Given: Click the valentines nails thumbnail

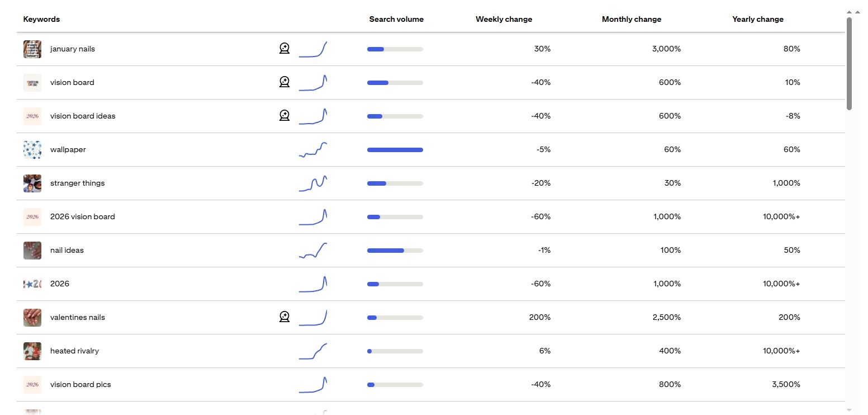Looking at the screenshot, I should (32, 318).
